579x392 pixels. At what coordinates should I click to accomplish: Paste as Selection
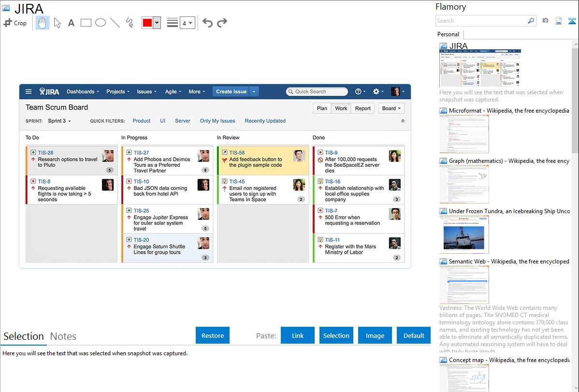336,335
